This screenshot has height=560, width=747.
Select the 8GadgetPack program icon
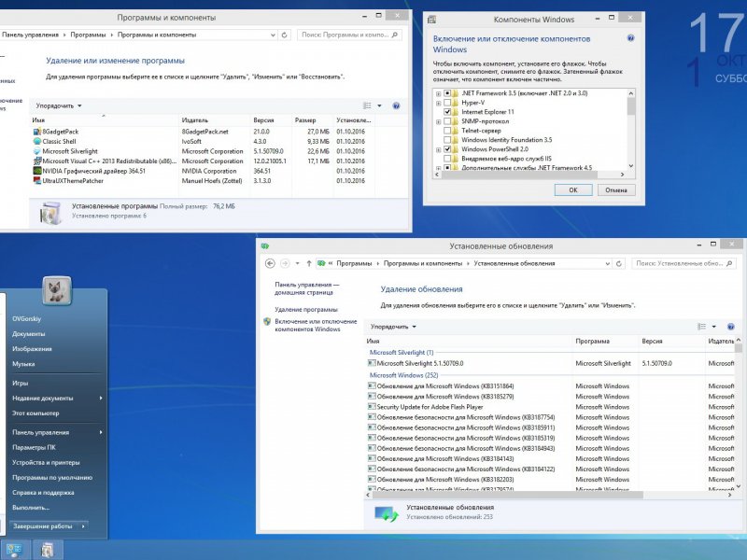[37, 132]
